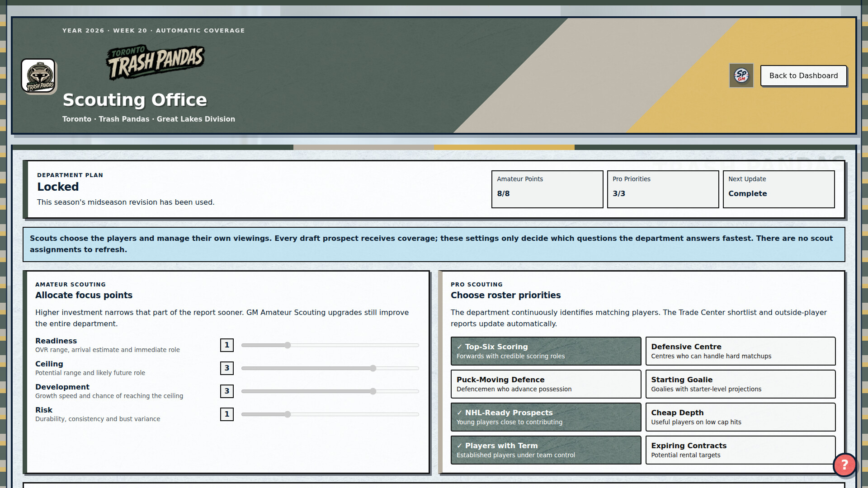Screen dimensions: 868x488
Task: Deselect the NHL-Ready Prospects priority
Action: coord(546,417)
